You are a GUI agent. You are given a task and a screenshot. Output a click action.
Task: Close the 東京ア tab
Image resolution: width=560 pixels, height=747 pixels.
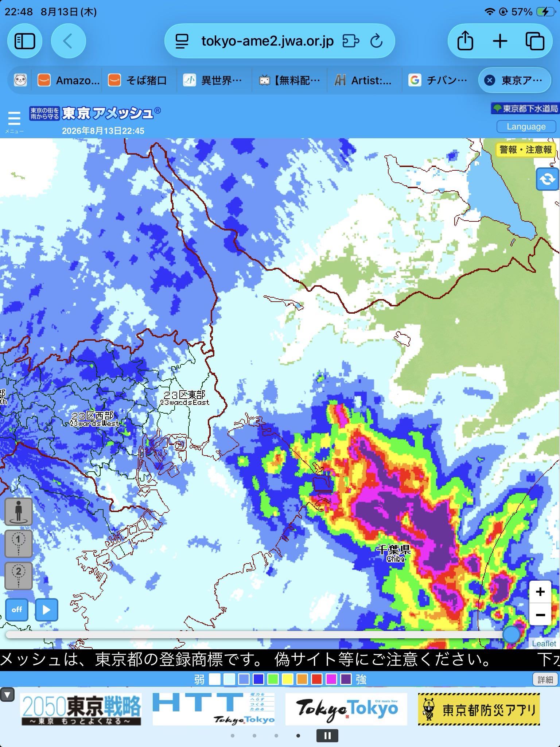(490, 80)
